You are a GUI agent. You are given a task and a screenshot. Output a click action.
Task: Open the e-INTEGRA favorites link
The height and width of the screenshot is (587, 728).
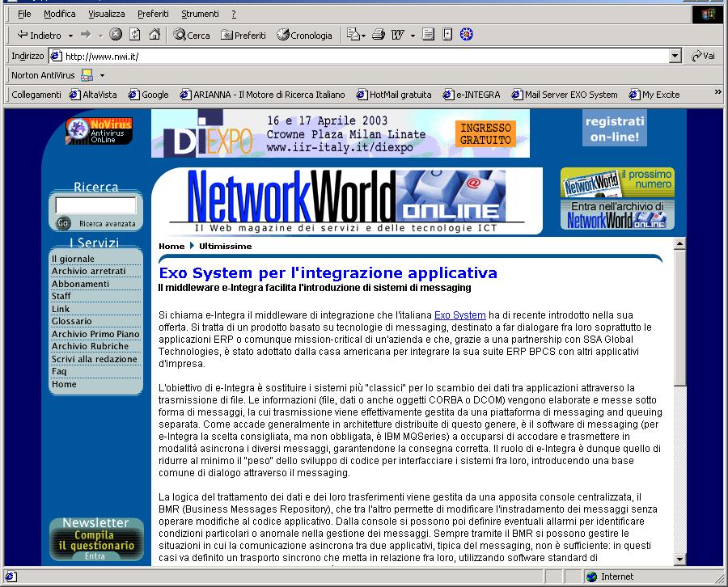[472, 95]
